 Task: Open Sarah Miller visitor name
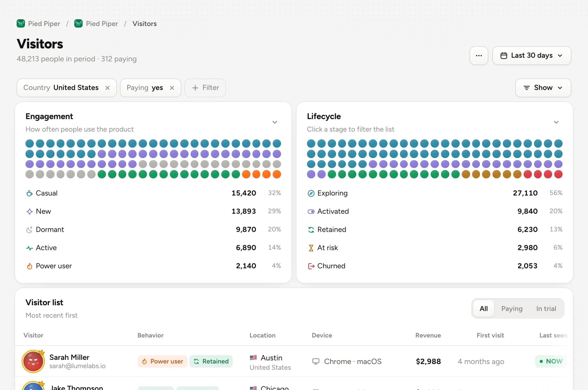(69, 357)
